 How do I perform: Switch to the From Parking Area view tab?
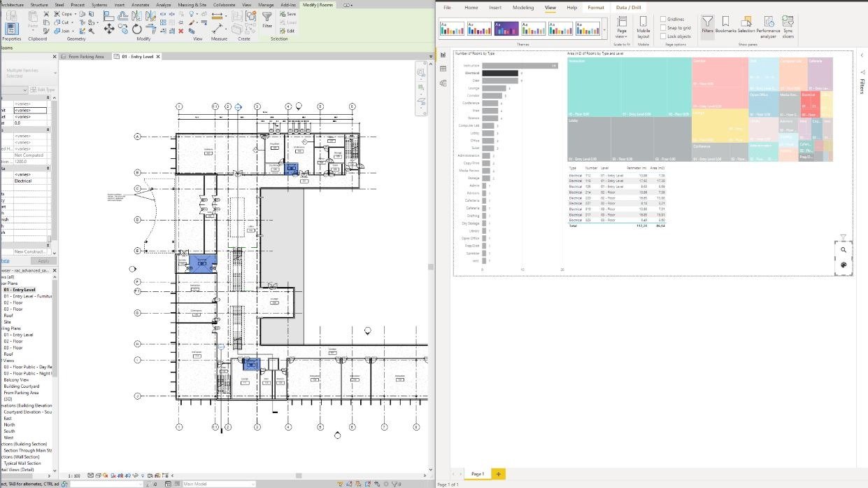[86, 56]
